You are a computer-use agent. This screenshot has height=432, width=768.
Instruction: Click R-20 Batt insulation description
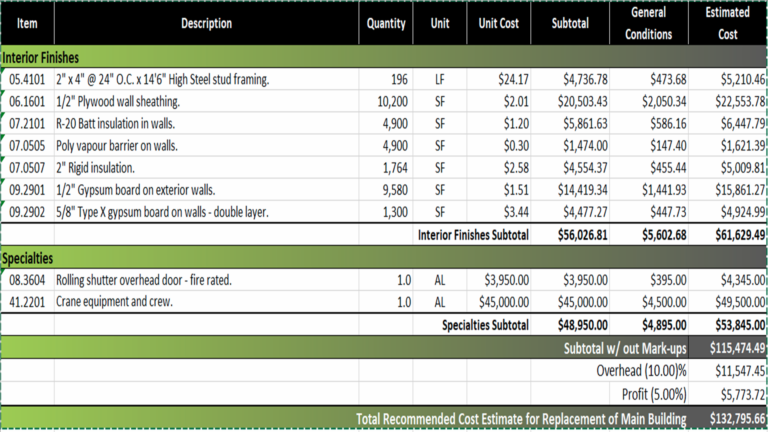pos(115,123)
